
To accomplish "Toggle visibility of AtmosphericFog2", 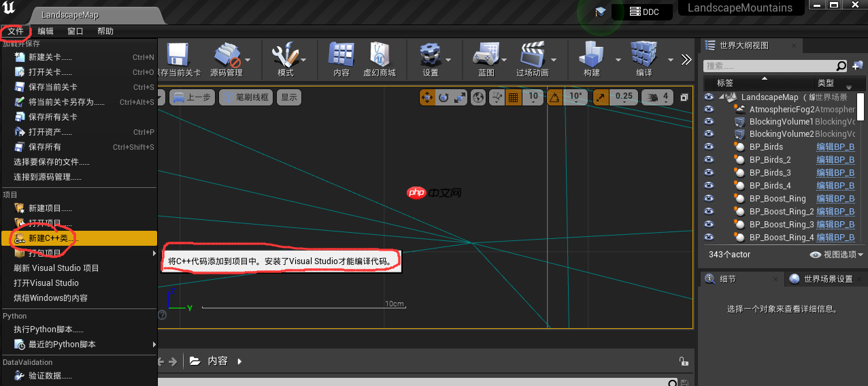I will (710, 109).
